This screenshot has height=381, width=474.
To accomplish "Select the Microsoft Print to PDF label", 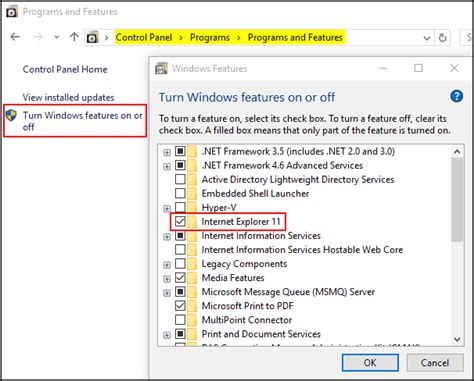I will [x=247, y=306].
